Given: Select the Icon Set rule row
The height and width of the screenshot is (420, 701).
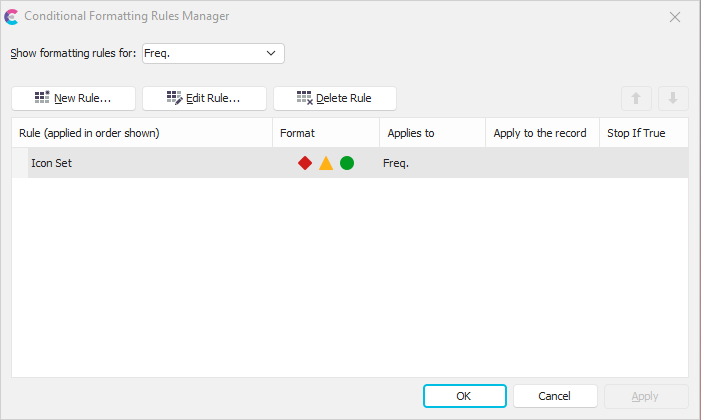Looking at the screenshot, I should pos(140,163).
